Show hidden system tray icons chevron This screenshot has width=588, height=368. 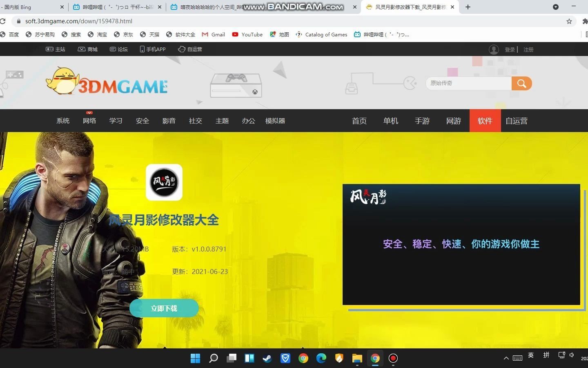pos(506,358)
